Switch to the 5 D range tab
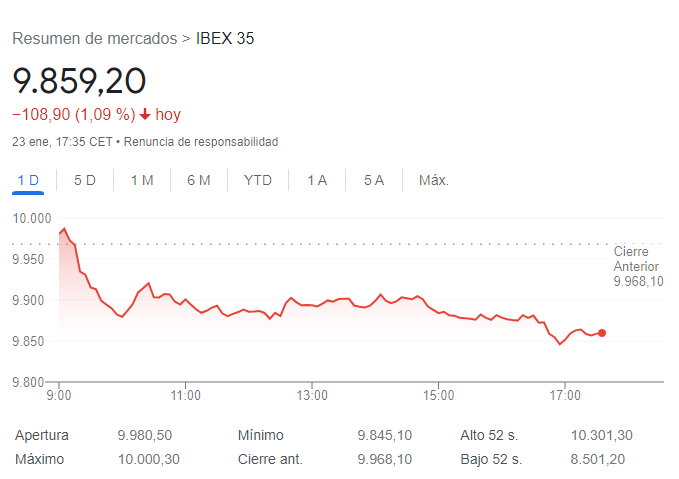Viewport: 679px width, 479px height. click(x=85, y=180)
